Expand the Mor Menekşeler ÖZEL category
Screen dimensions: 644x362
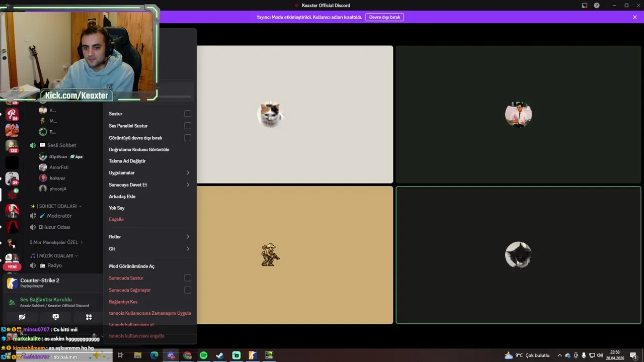pos(56,242)
